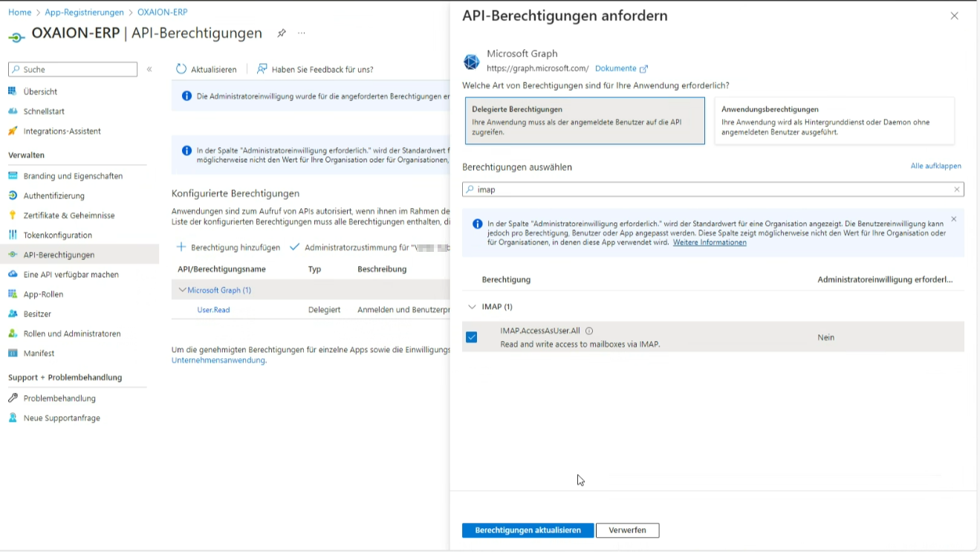The height and width of the screenshot is (552, 980).
Task: Open the Weitere Informationen link
Action: click(710, 242)
